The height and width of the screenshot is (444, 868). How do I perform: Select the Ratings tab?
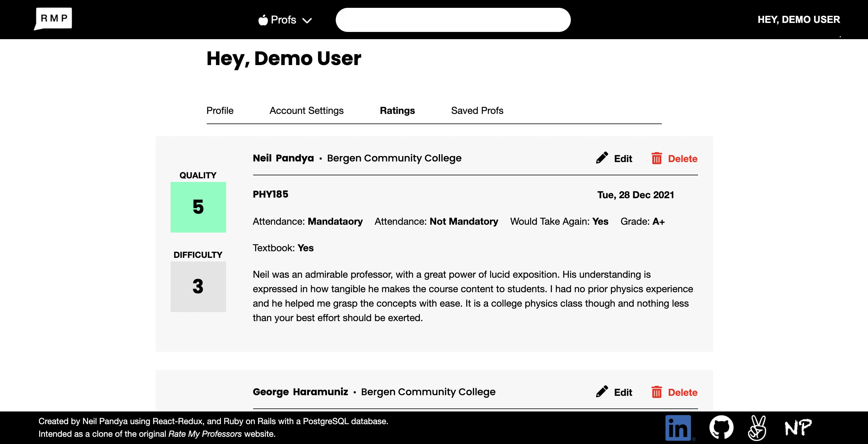coord(397,111)
